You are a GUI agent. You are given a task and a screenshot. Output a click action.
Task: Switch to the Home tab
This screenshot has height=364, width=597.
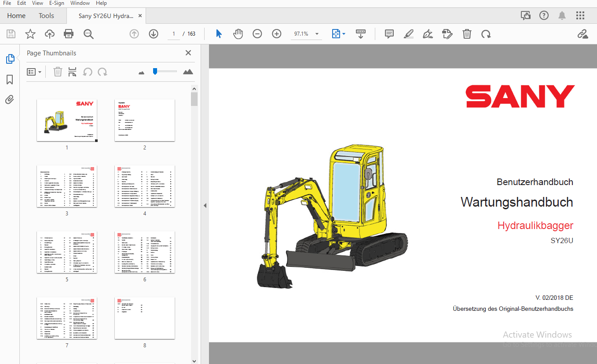(16, 16)
